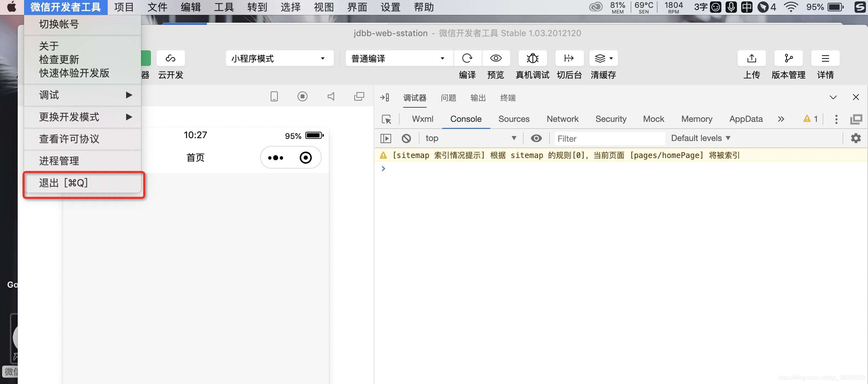This screenshot has height=384, width=868.
Task: Switch to the Memory tab
Action: tap(697, 119)
